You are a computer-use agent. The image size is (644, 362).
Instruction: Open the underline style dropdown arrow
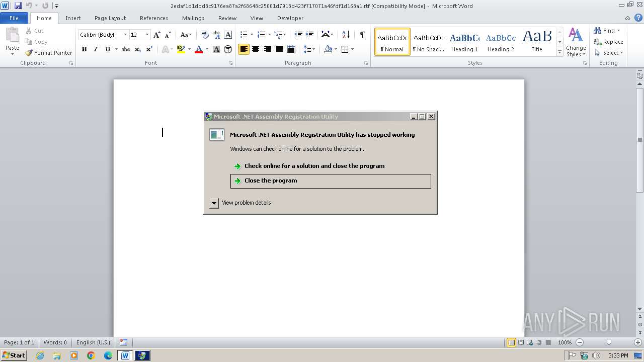(116, 49)
